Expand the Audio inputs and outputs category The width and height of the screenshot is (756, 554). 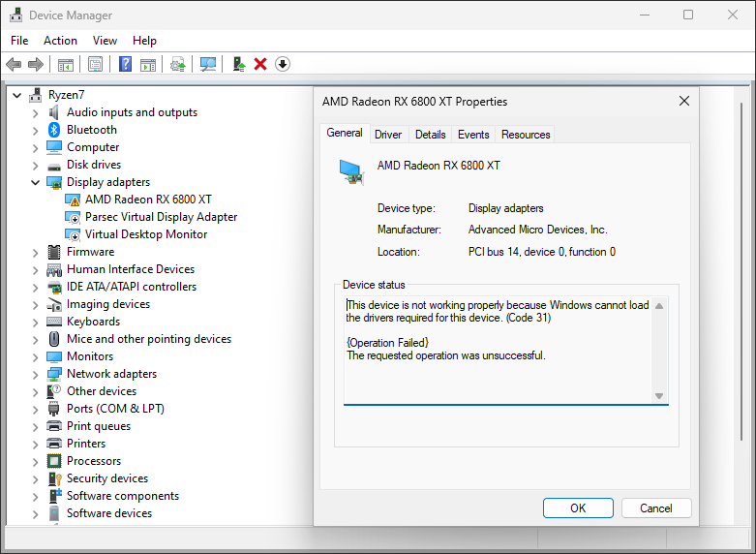(x=36, y=112)
